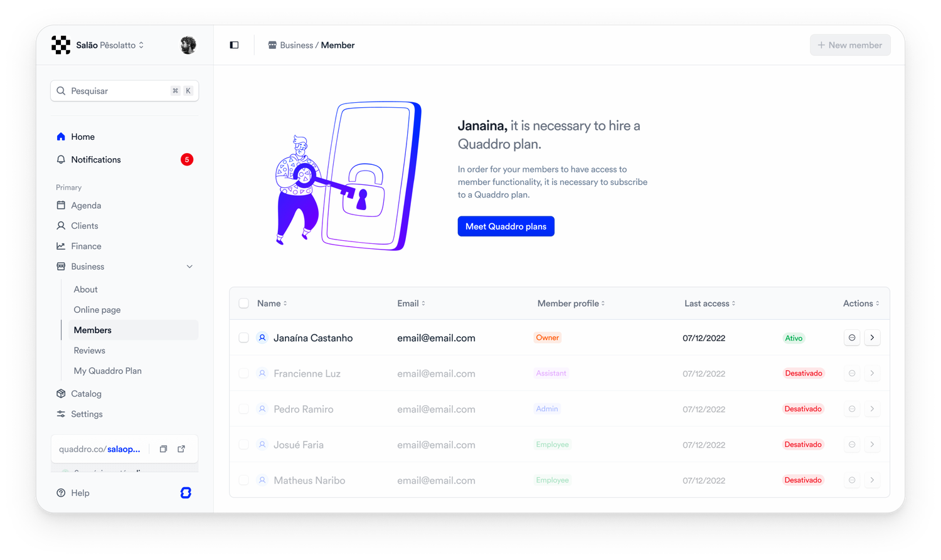Click the Assistant profile tag
The width and height of the screenshot is (941, 560).
coord(551,373)
